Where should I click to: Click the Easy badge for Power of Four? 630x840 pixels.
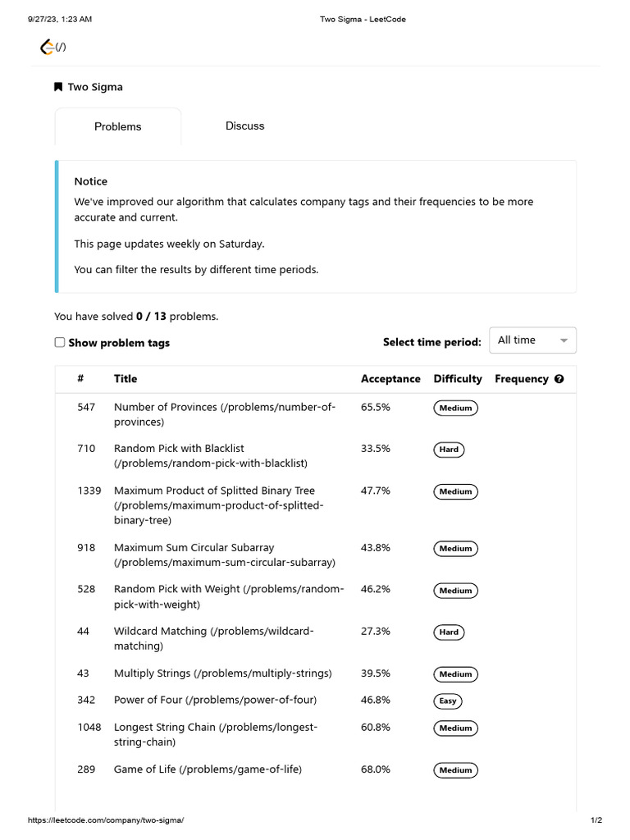(448, 701)
